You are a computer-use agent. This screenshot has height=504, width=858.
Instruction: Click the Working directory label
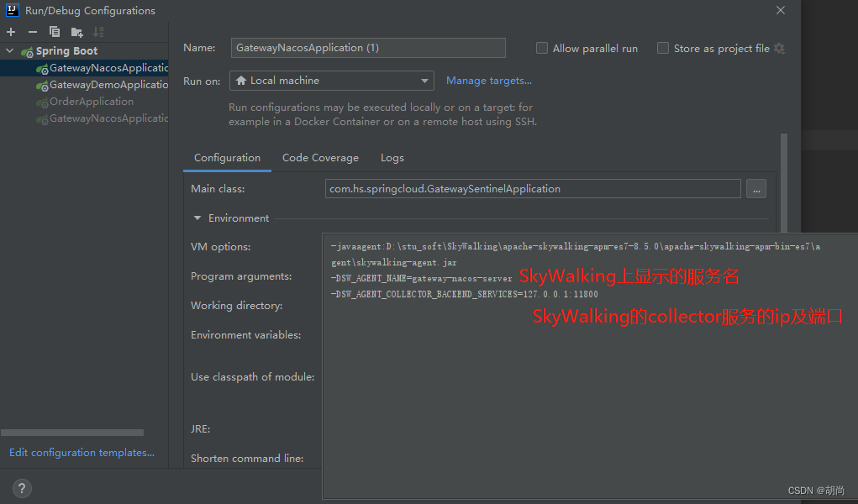(236, 306)
